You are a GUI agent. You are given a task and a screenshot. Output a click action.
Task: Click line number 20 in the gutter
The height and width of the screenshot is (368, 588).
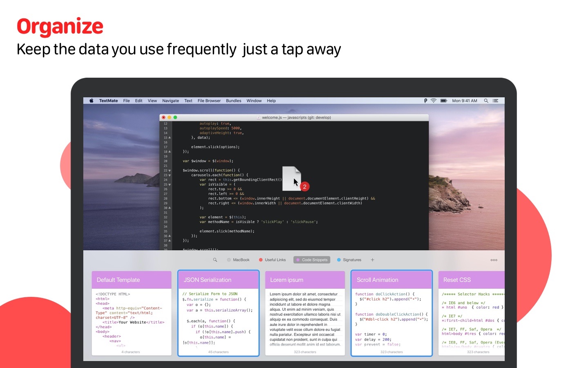point(165,161)
